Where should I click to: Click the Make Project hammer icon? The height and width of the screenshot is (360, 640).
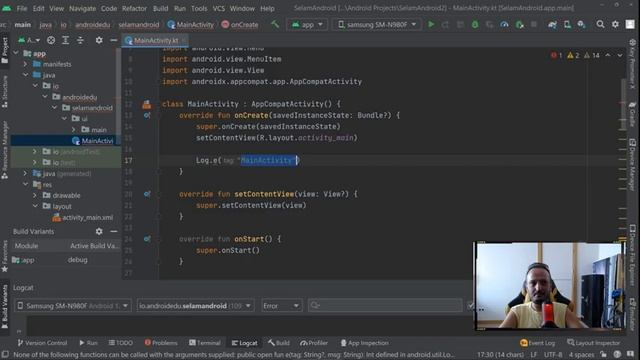(275, 24)
